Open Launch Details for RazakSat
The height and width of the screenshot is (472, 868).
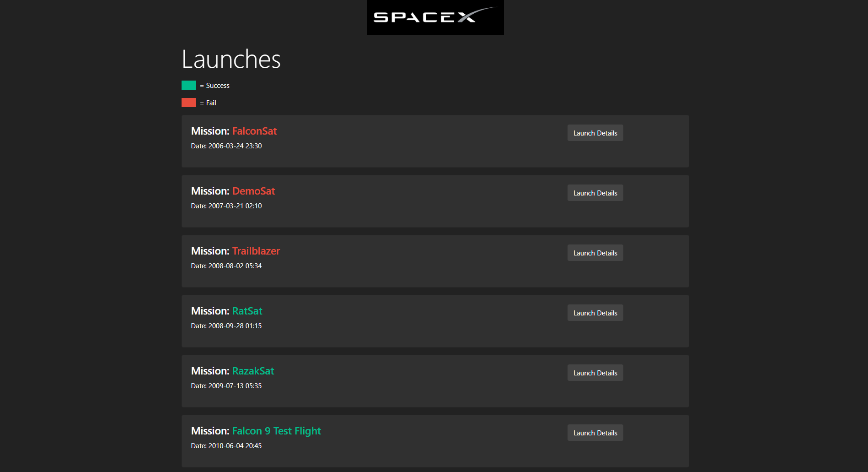click(595, 373)
